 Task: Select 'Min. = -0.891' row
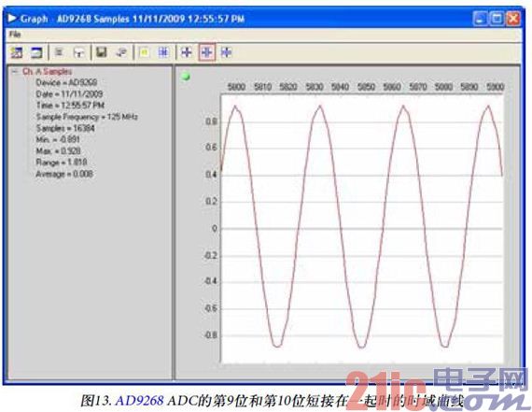[58, 139]
